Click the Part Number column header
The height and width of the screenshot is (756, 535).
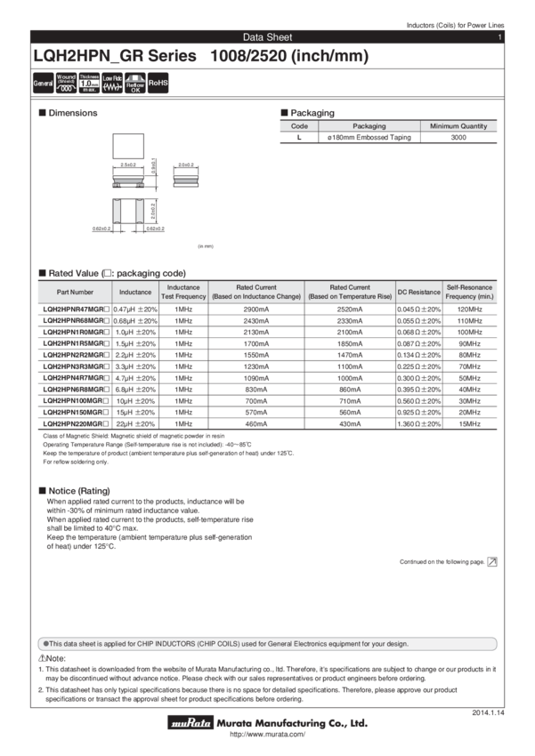75,293
